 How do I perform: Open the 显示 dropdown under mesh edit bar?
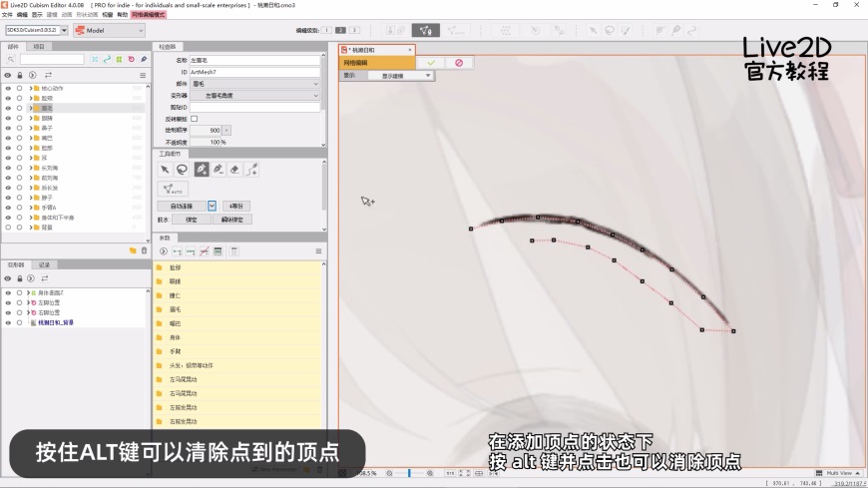coord(401,75)
